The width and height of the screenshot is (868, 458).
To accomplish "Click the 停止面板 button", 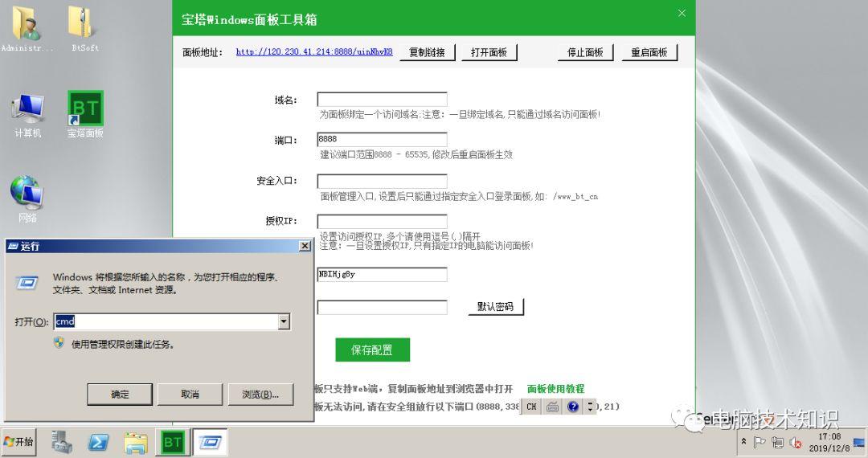I will pyautogui.click(x=585, y=52).
